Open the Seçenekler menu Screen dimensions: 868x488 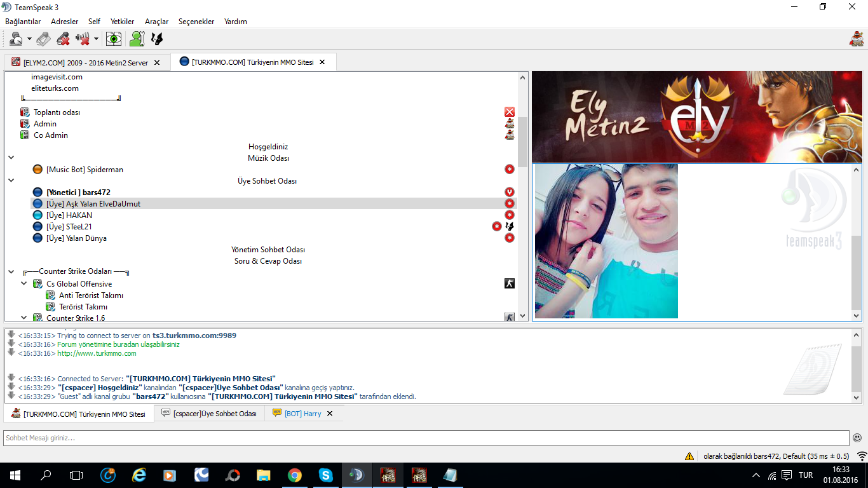tap(196, 22)
